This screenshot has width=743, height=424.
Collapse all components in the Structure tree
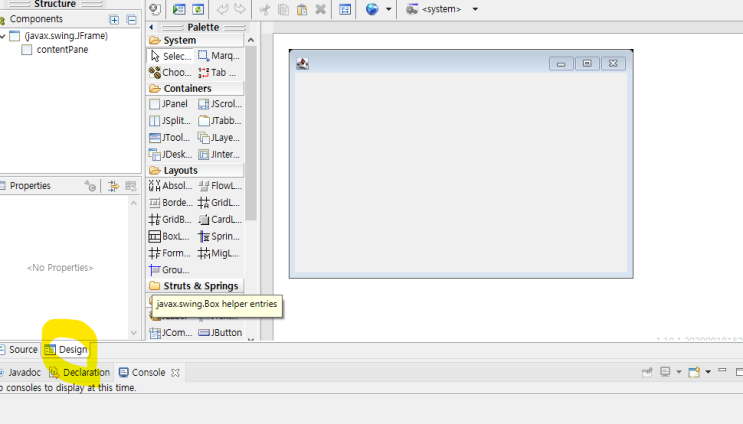[130, 19]
